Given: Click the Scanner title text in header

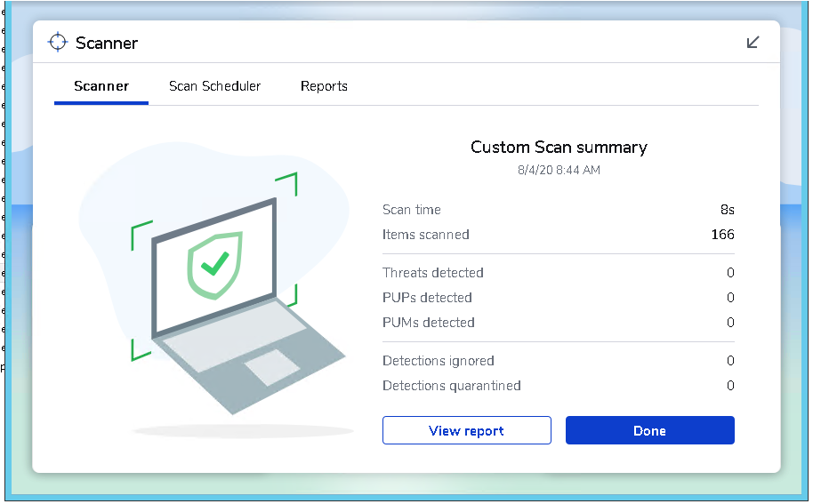Looking at the screenshot, I should point(107,43).
